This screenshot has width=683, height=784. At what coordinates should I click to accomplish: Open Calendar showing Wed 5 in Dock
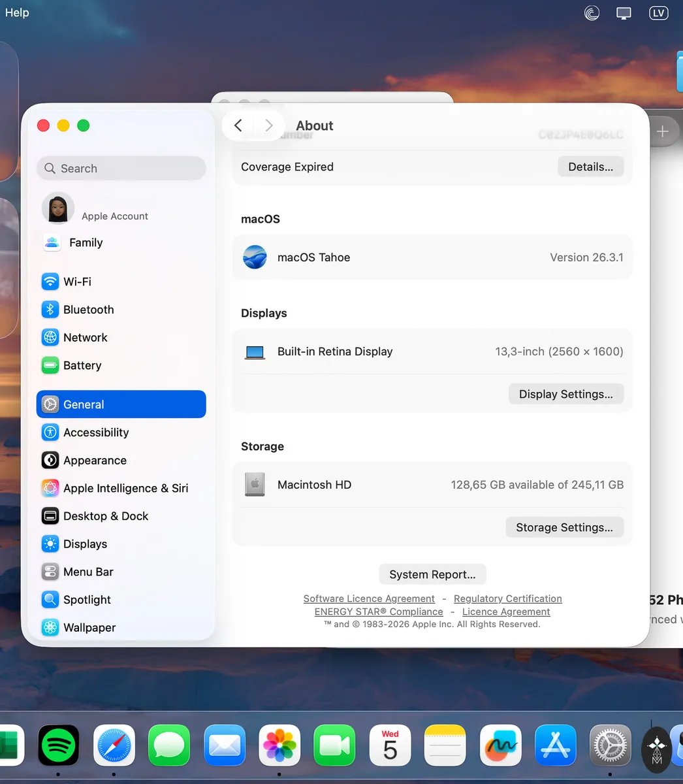click(x=390, y=745)
